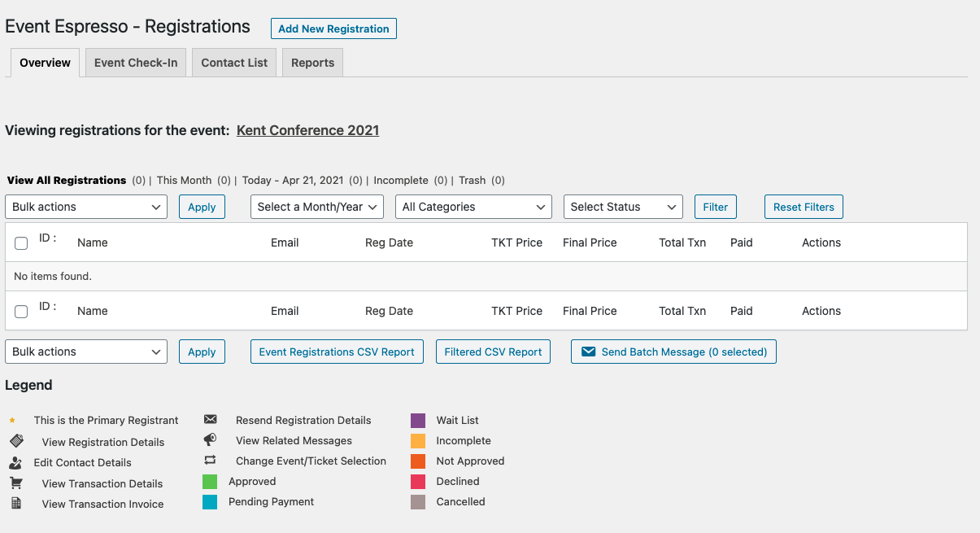This screenshot has height=533, width=980.
Task: Tick the select-all checkbox in table footer
Action: click(21, 311)
